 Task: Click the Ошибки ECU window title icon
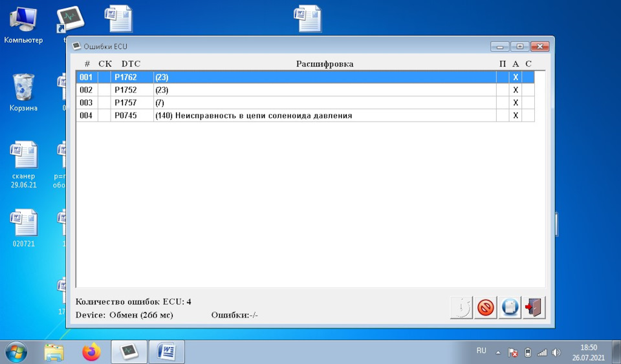(x=76, y=47)
